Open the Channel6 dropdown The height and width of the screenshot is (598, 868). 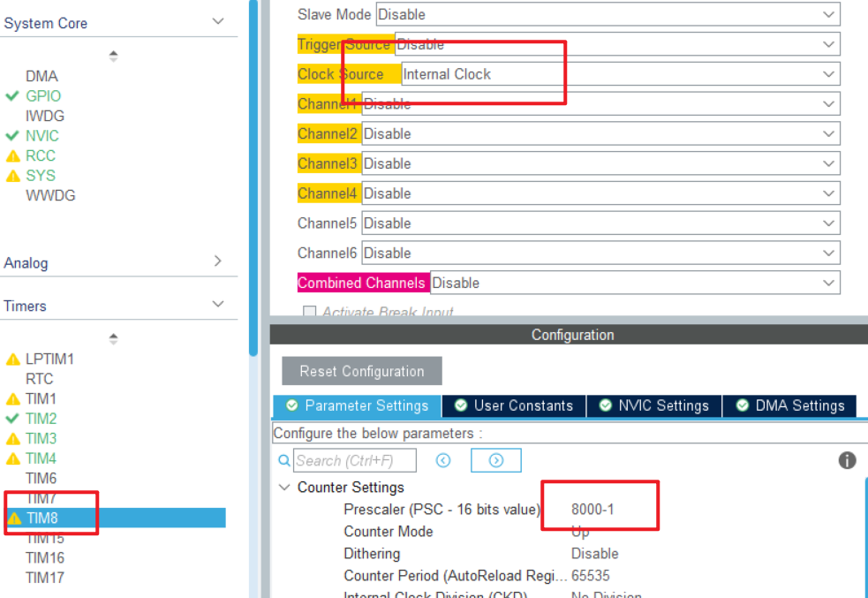(x=600, y=254)
